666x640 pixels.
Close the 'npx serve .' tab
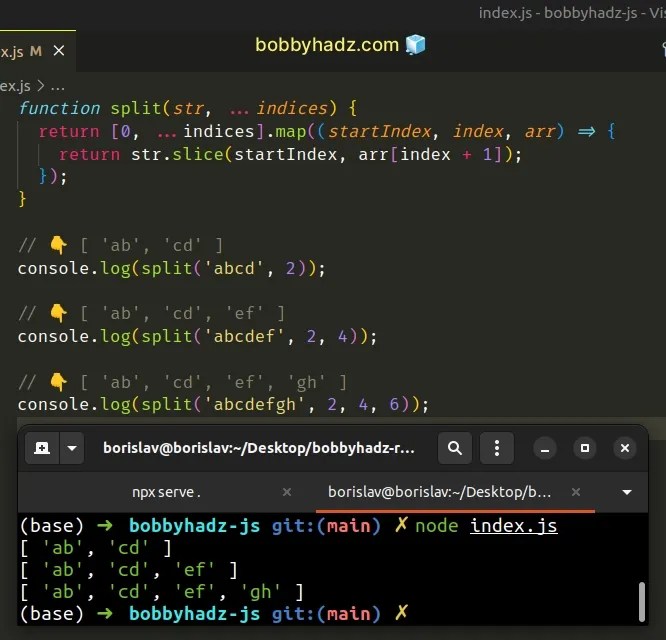click(x=287, y=492)
